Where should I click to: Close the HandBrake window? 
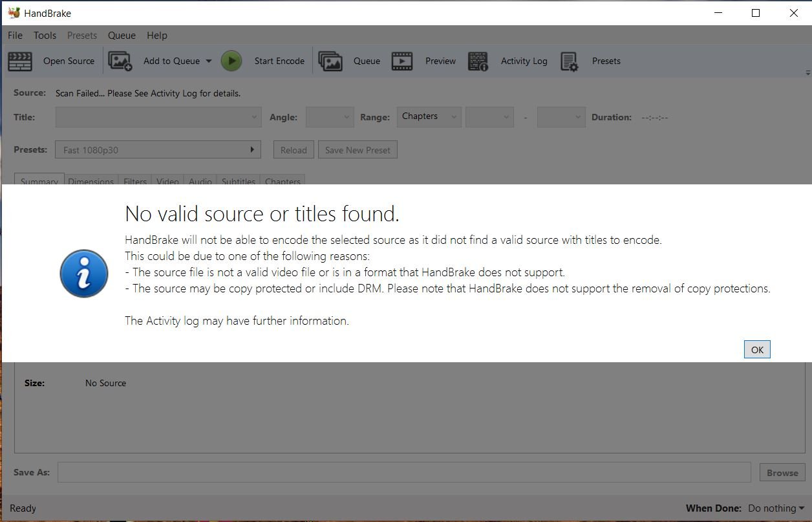[x=793, y=13]
